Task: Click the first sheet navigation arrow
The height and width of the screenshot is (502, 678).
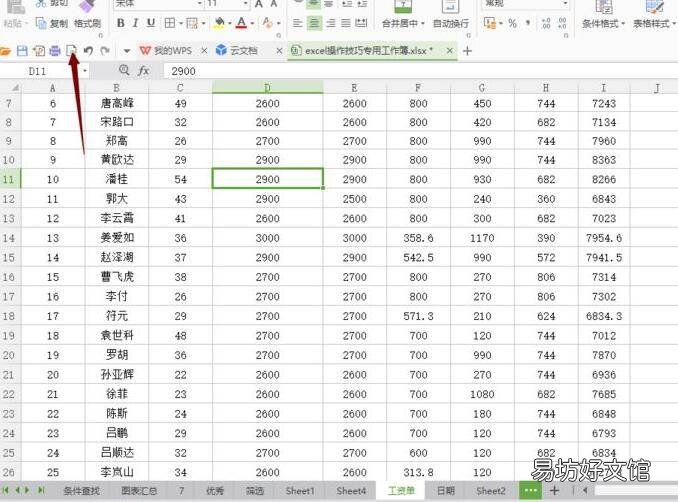Action: click(x=6, y=490)
